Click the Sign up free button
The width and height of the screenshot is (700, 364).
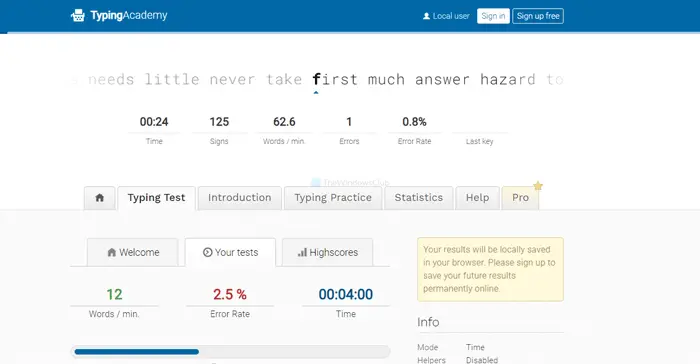538,16
